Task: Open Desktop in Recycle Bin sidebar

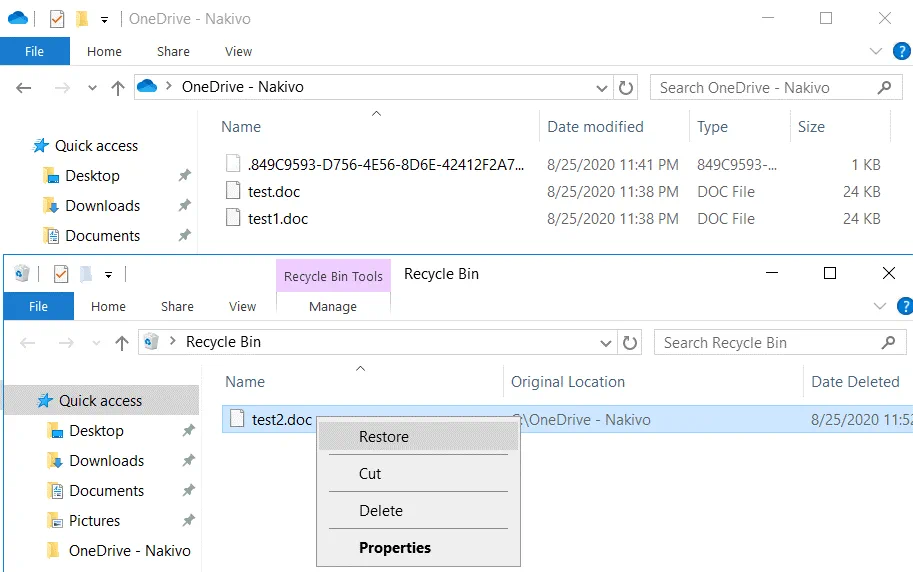Action: (96, 431)
